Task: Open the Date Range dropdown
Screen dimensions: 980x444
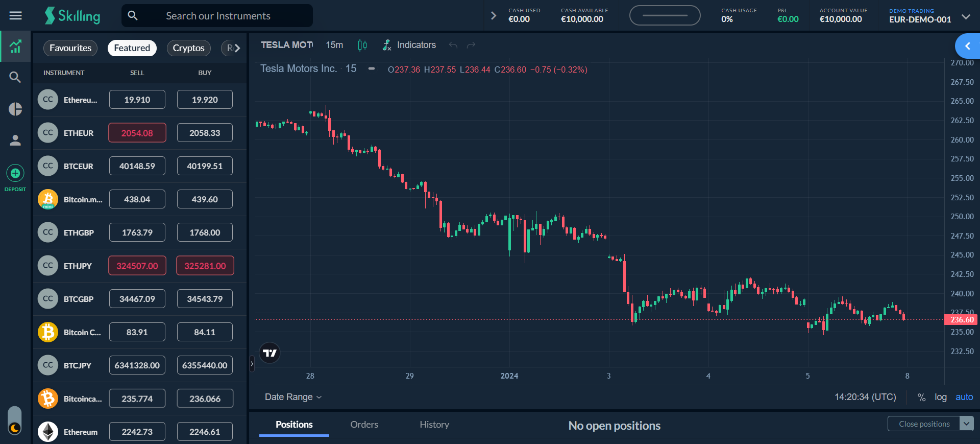Action: [x=293, y=397]
